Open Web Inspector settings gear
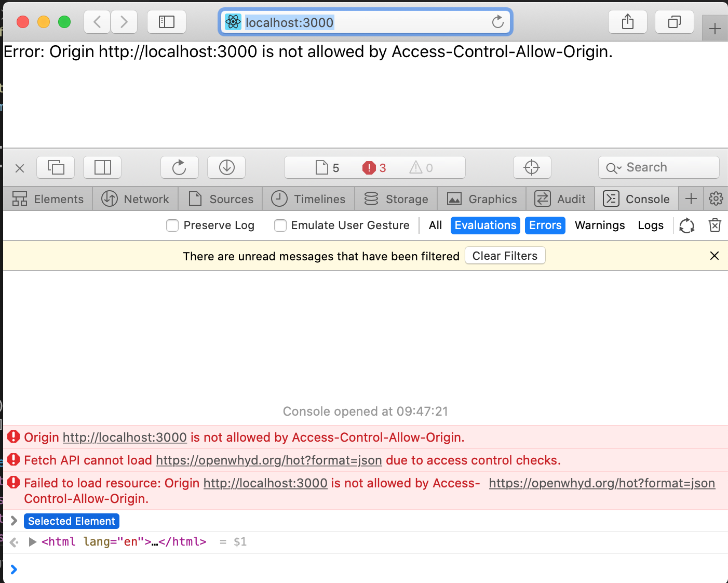728x583 pixels. (x=716, y=198)
